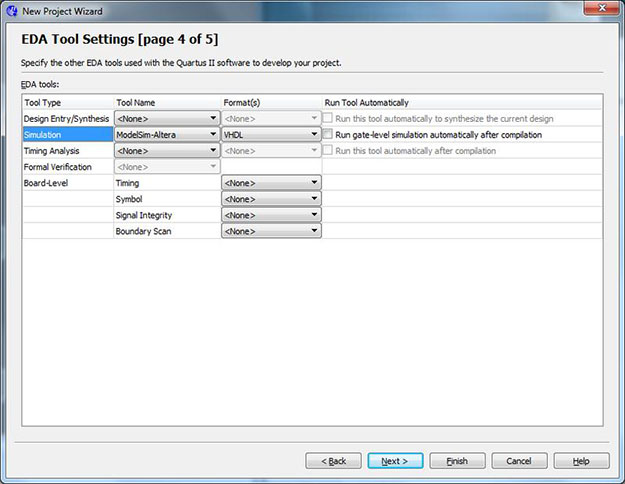Open Help for the wizard
This screenshot has width=625, height=484.
click(580, 461)
